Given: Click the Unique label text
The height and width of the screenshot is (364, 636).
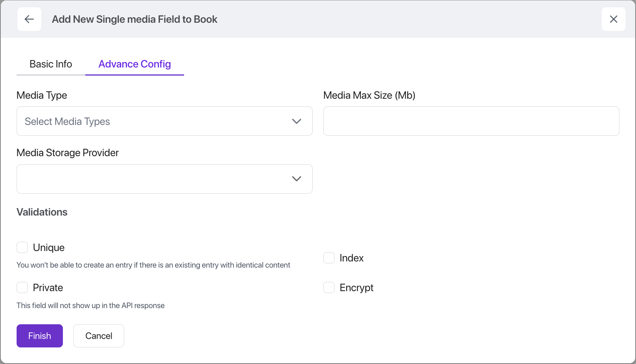Looking at the screenshot, I should tap(49, 248).
